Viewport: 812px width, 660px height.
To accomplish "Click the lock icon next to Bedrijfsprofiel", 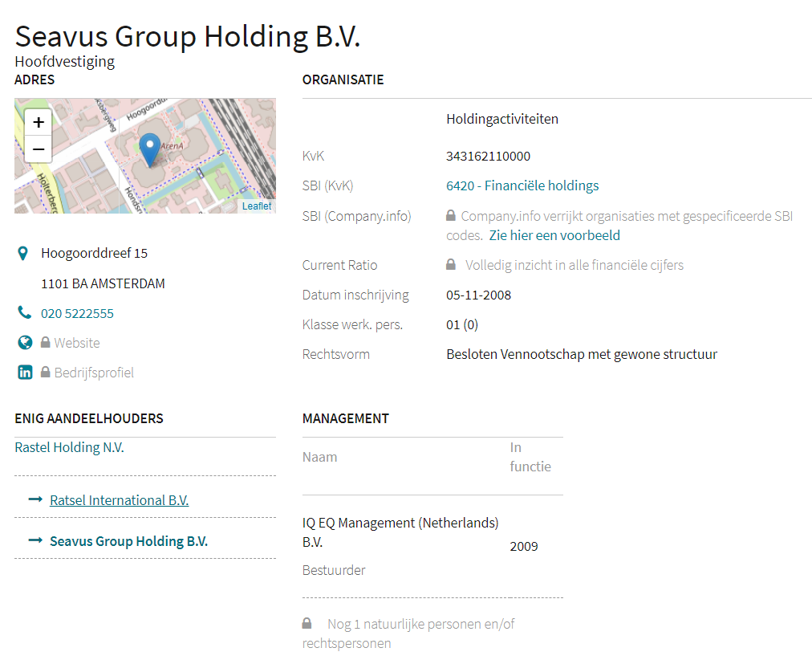I will tap(46, 372).
